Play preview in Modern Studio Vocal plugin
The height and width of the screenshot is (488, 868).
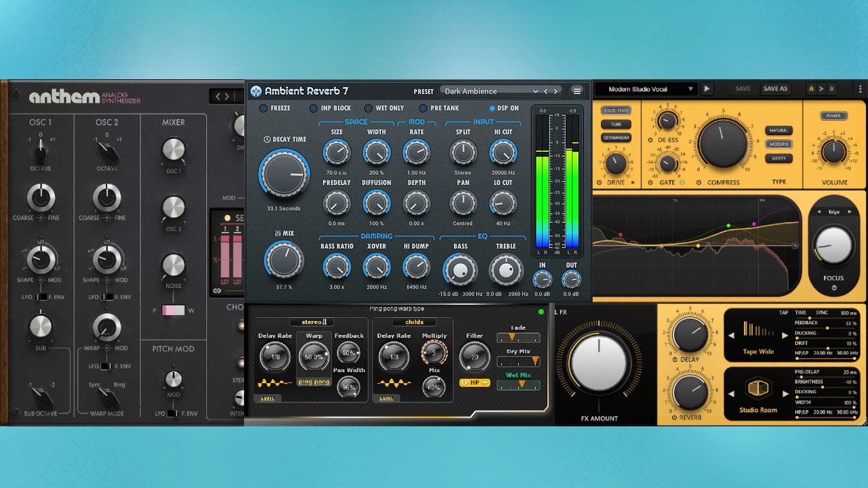point(707,89)
